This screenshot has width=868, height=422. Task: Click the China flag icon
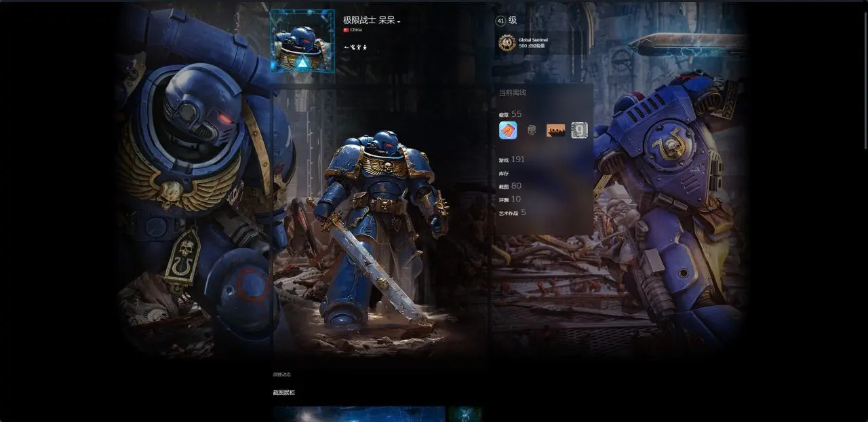pos(346,30)
